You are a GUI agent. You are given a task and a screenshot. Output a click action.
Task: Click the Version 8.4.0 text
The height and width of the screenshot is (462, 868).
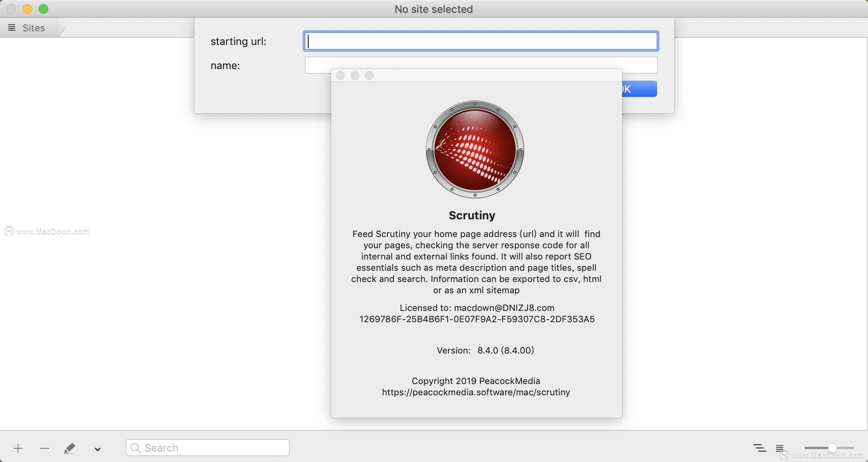coord(485,350)
